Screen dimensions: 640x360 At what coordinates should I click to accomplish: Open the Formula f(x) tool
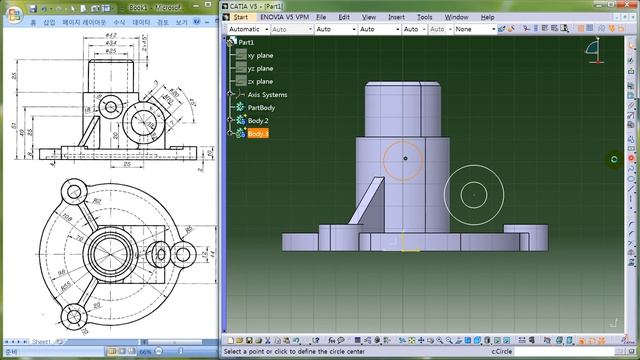332,340
